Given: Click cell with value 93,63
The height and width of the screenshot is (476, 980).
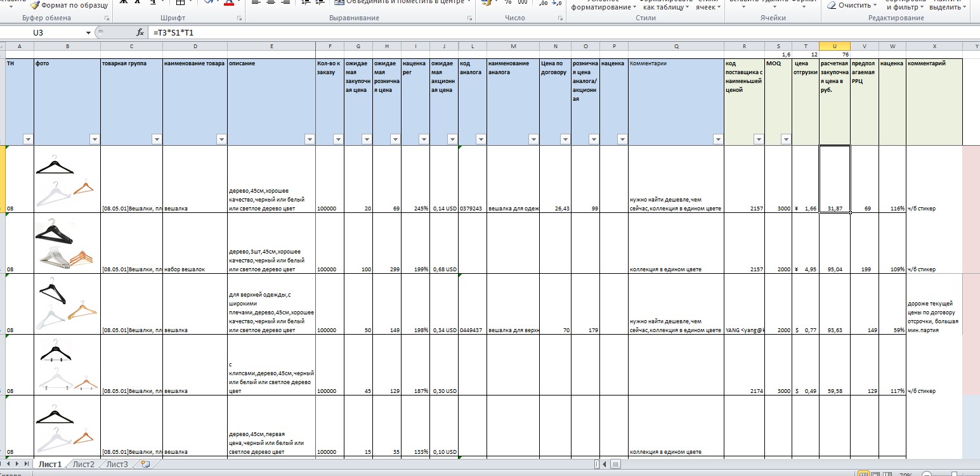Looking at the screenshot, I should pos(834,304).
